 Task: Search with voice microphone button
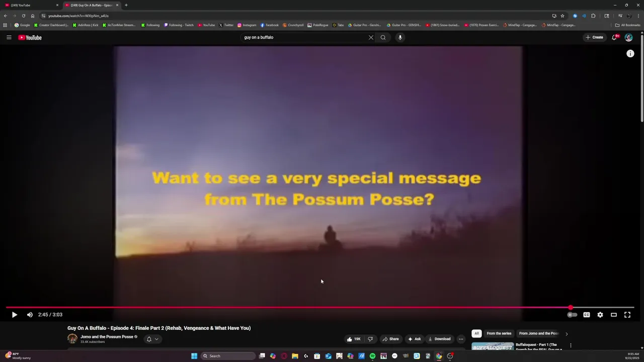click(400, 37)
